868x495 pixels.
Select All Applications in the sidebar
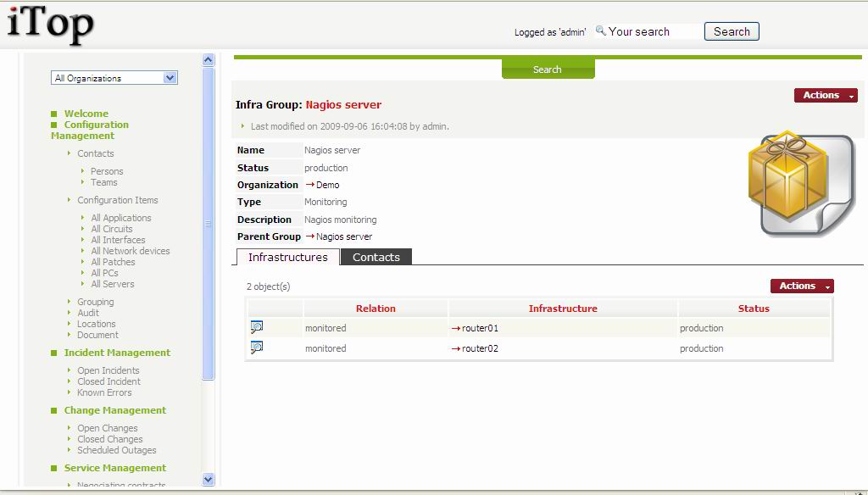tap(121, 218)
